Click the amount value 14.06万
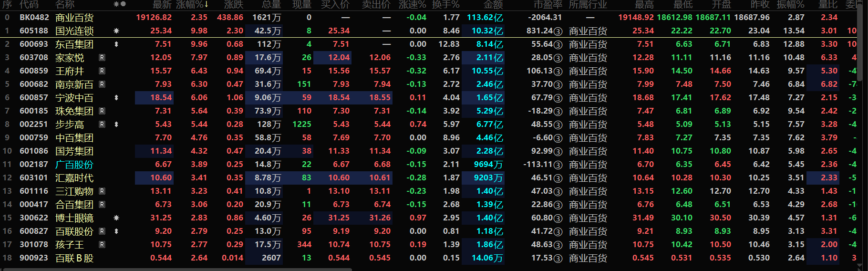This screenshot has height=271, width=868. click(487, 258)
